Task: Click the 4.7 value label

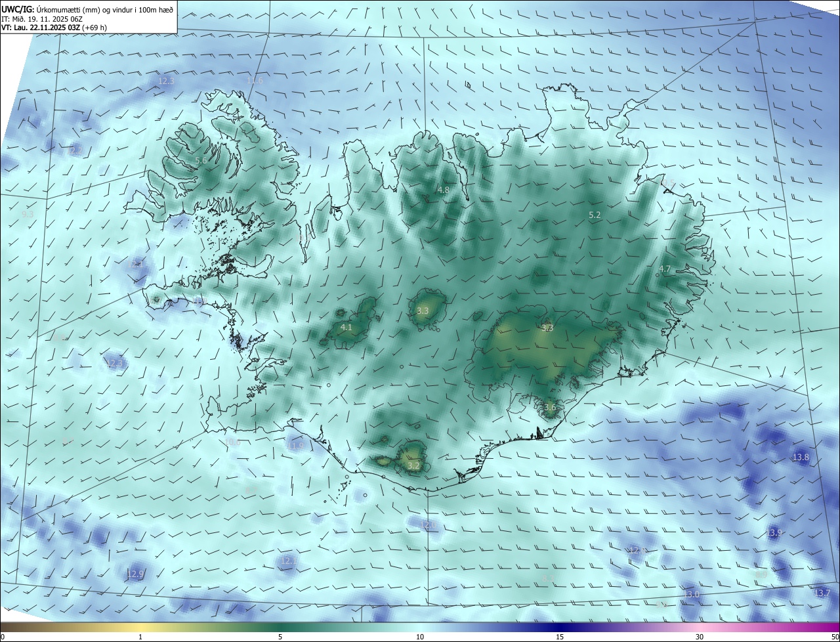Action: (x=665, y=269)
